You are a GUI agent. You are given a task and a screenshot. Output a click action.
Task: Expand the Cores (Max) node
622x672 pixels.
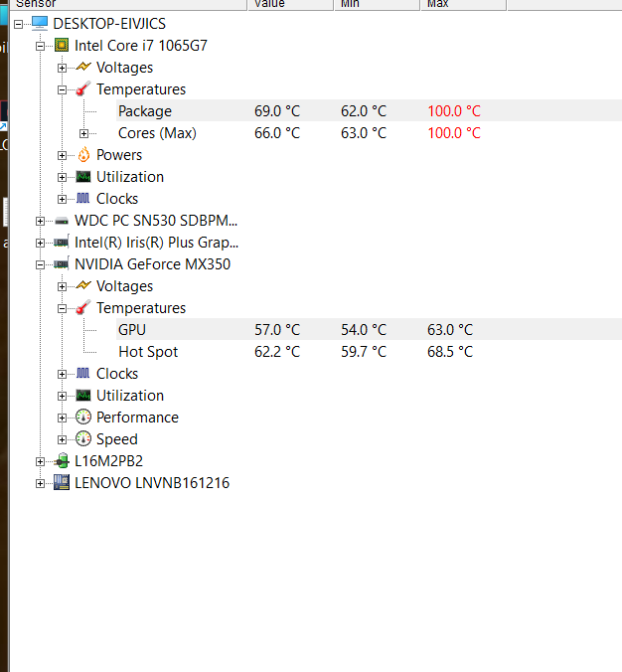pos(84,133)
